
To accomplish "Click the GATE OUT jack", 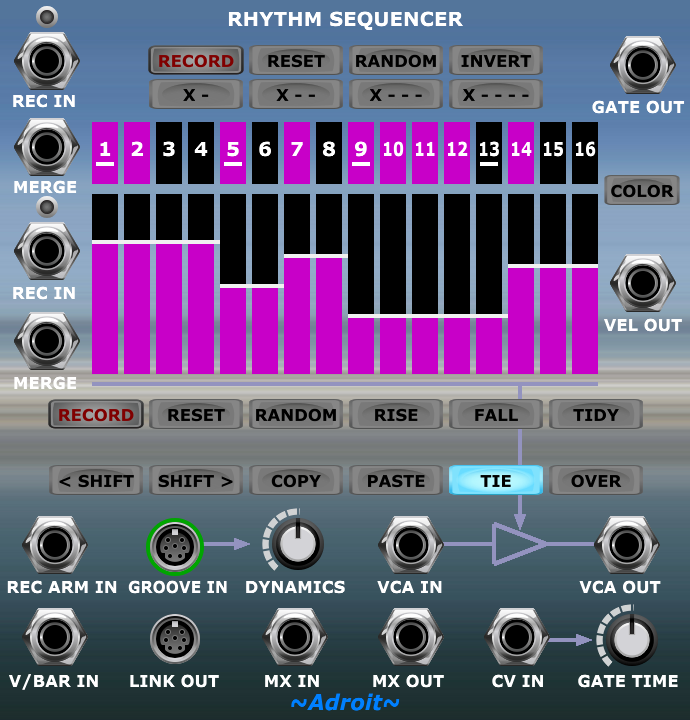I will click(x=643, y=65).
